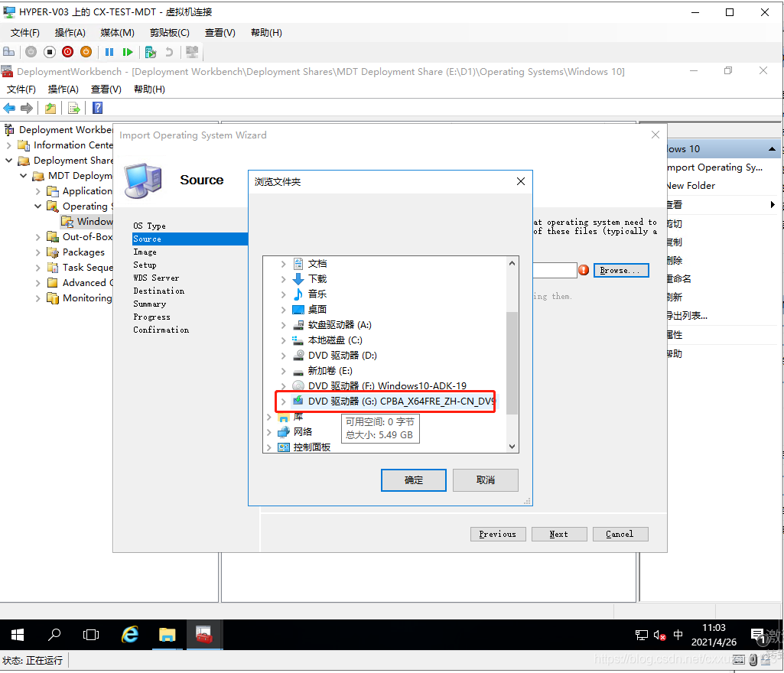The image size is (784, 673).
Task: Open the Workbench 操作(A) menu
Action: (x=63, y=89)
